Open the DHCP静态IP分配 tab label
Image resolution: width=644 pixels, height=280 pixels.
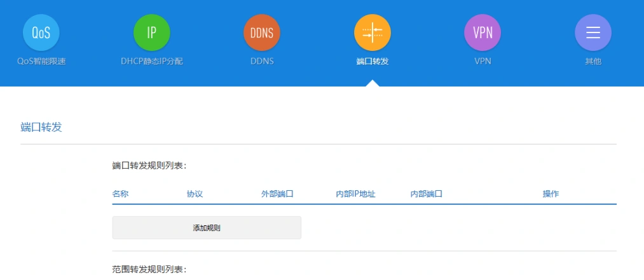152,62
